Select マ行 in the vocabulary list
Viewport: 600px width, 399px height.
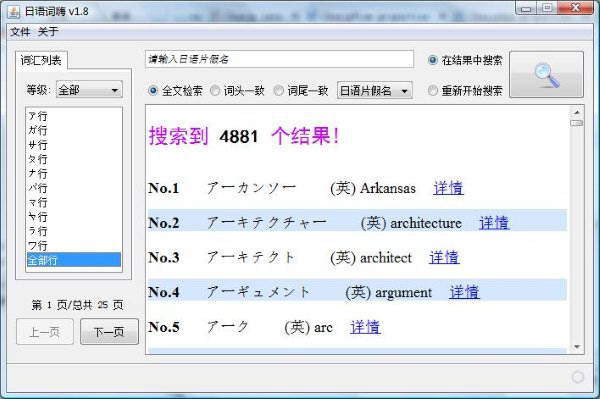74,202
